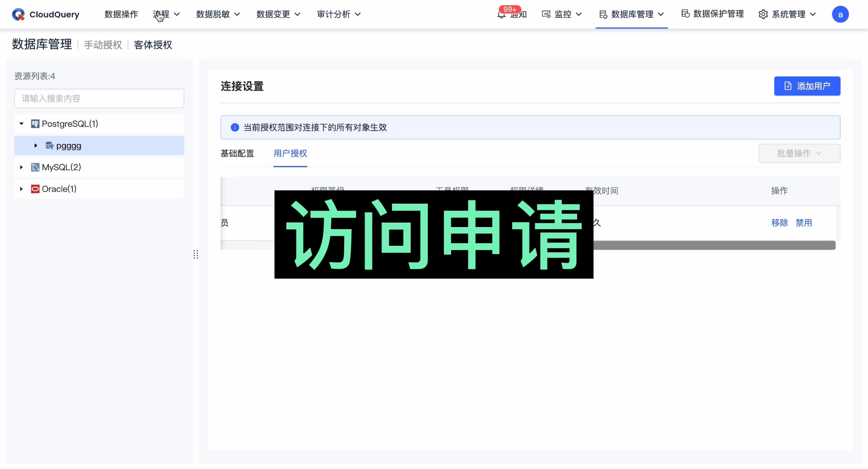Select the 数据库管理 database management icon
The image size is (868, 469).
(602, 14)
